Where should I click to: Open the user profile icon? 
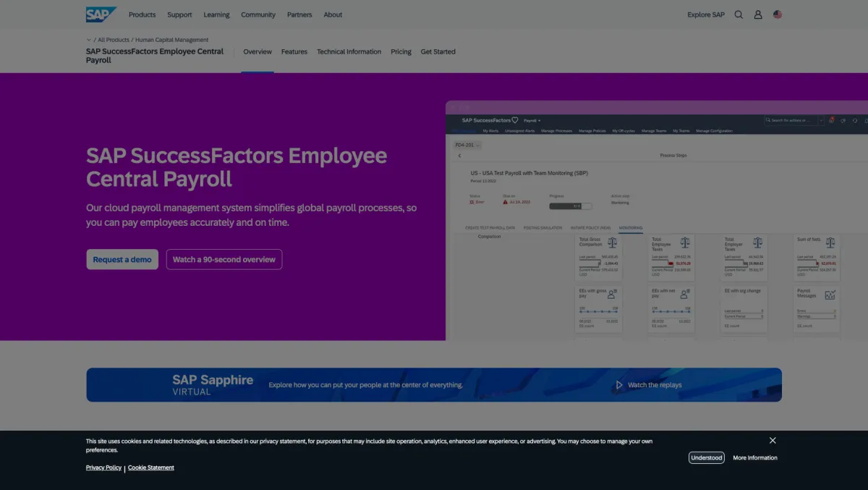coord(758,14)
